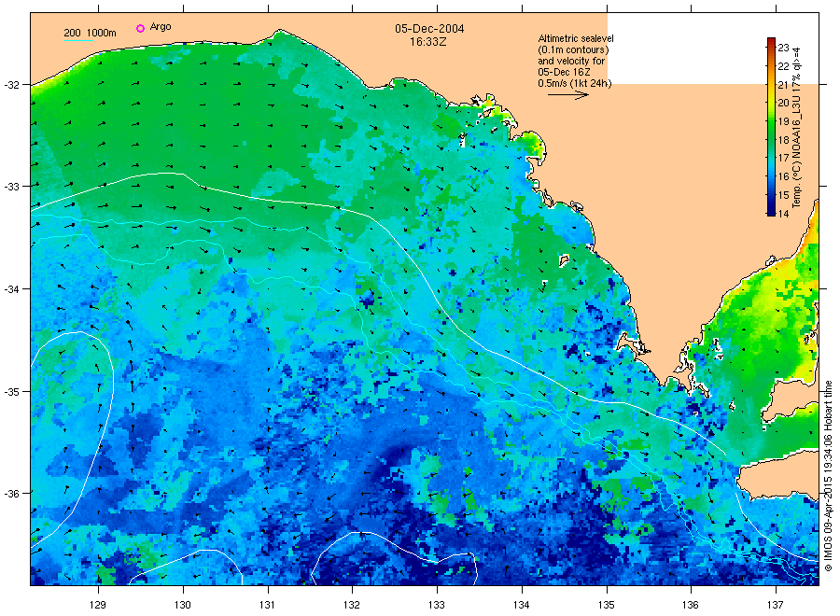Click latitude label '-33'
The height and width of the screenshot is (616, 840).
coord(11,187)
